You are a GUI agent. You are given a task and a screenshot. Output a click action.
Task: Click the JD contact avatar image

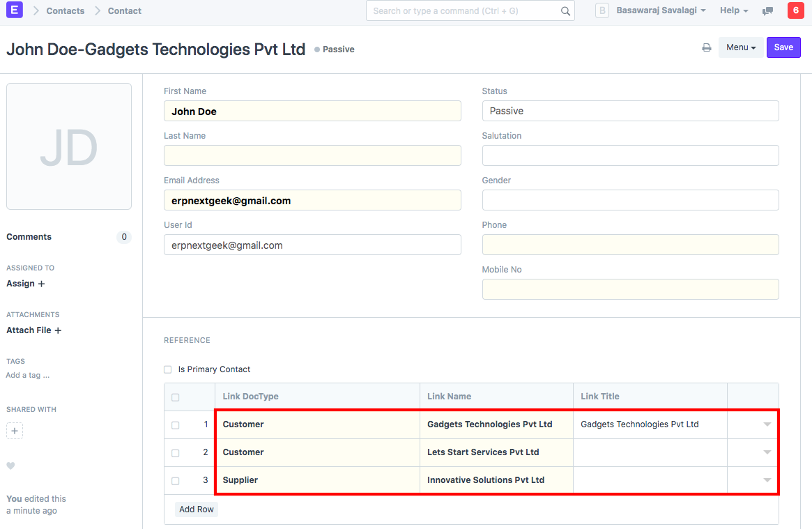(x=69, y=146)
